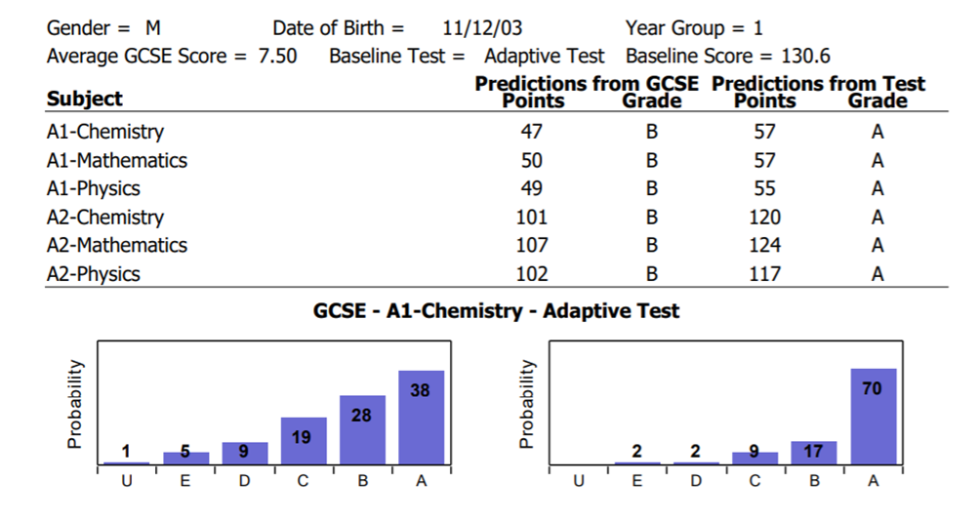Select the A2-Chemistry subject row label

coord(104,217)
